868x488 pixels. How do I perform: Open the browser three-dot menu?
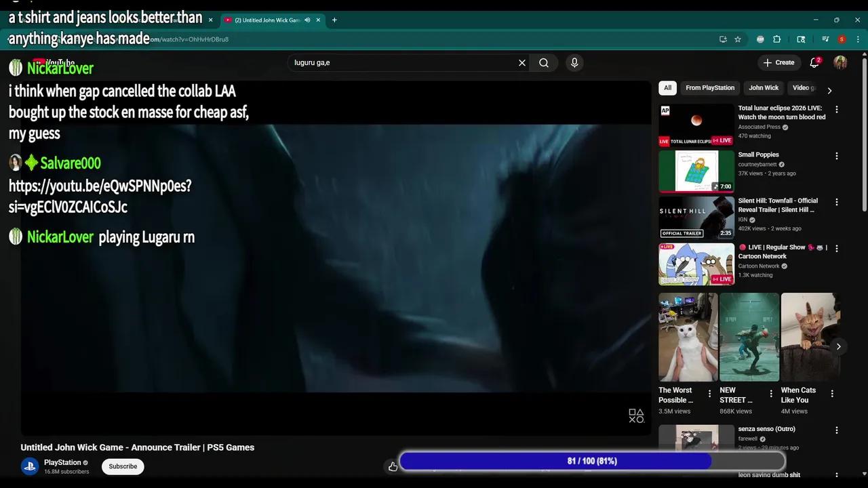point(858,39)
